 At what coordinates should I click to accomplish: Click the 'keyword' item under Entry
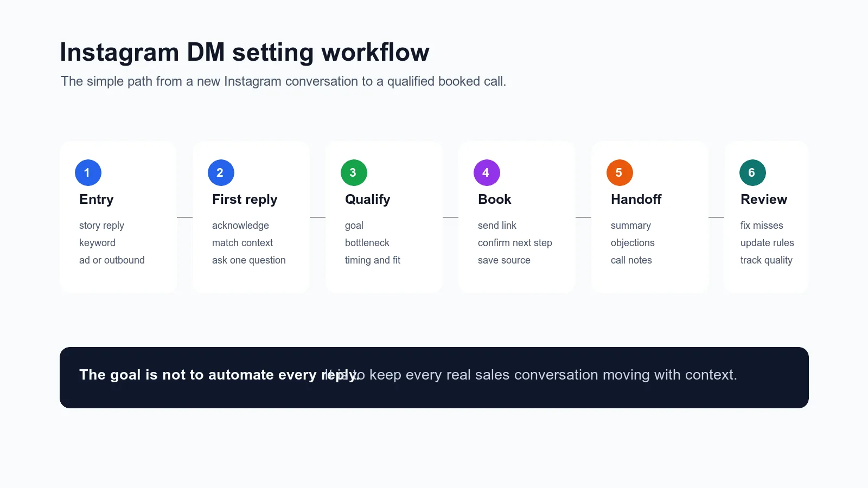tap(97, 243)
